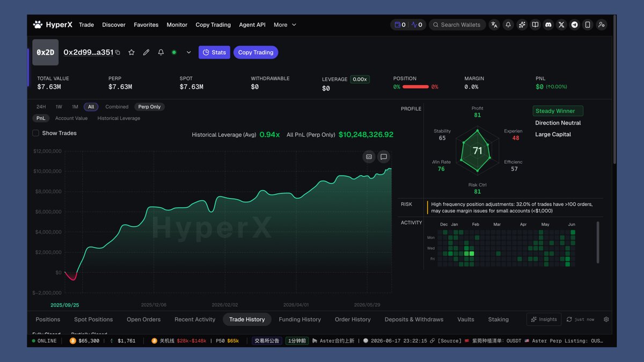The width and height of the screenshot is (644, 362).
Task: Click the Ethereum $1,761 ticker entry
Action: click(123, 341)
